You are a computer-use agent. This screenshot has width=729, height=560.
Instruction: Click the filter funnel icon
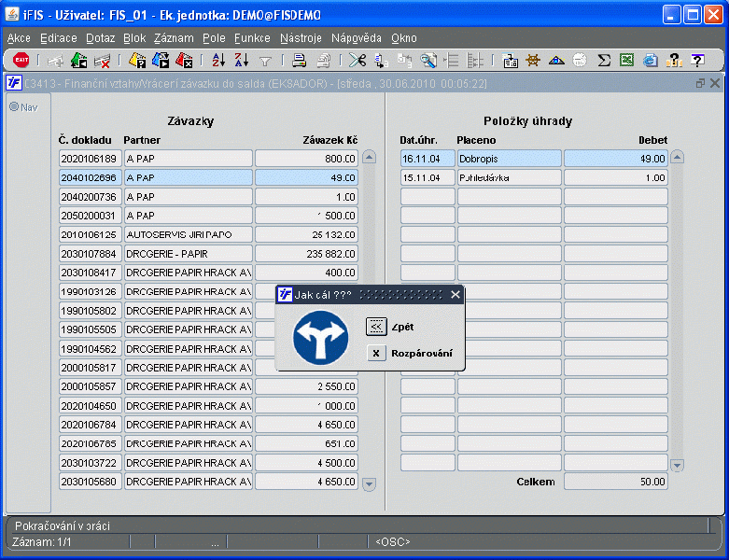pyautogui.click(x=265, y=62)
